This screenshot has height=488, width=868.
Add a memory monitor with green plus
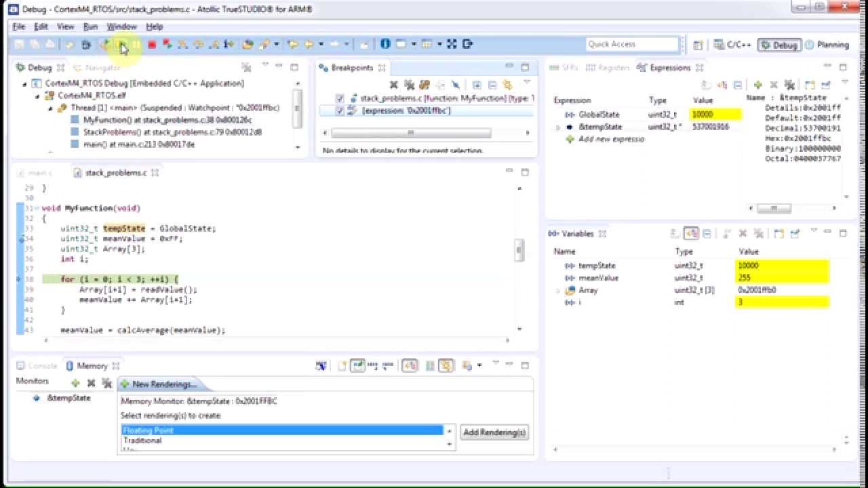(x=75, y=383)
